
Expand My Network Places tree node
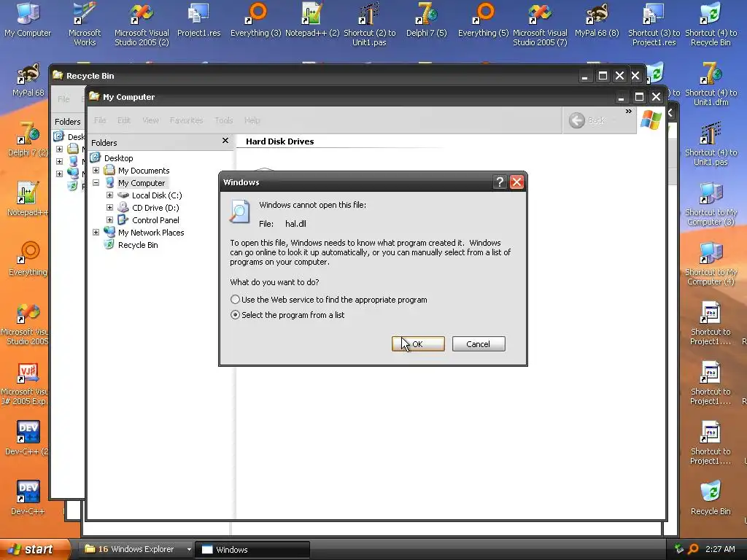(x=96, y=232)
